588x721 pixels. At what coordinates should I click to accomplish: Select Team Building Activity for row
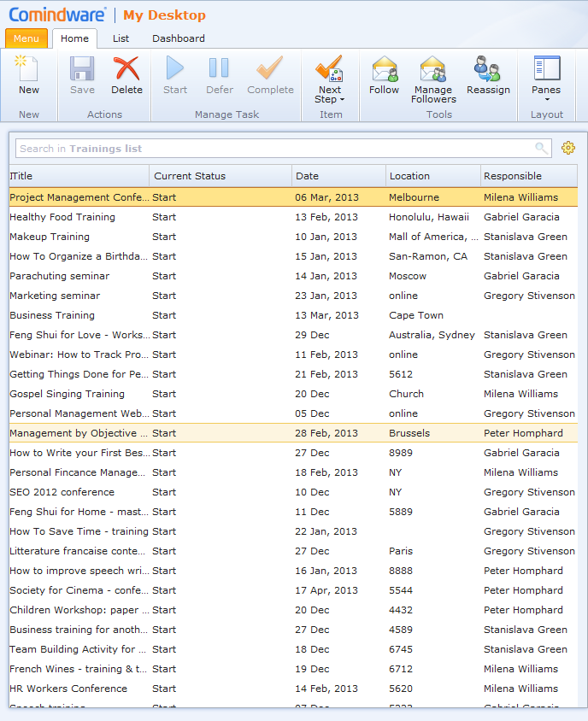pyautogui.click(x=293, y=649)
